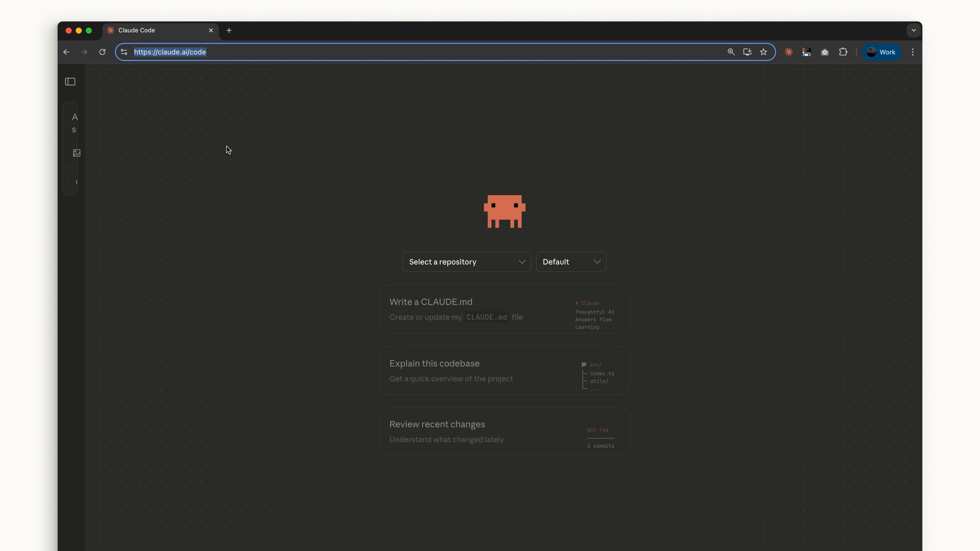
Task: Open the Claude extension from the toolbar
Action: click(788, 52)
